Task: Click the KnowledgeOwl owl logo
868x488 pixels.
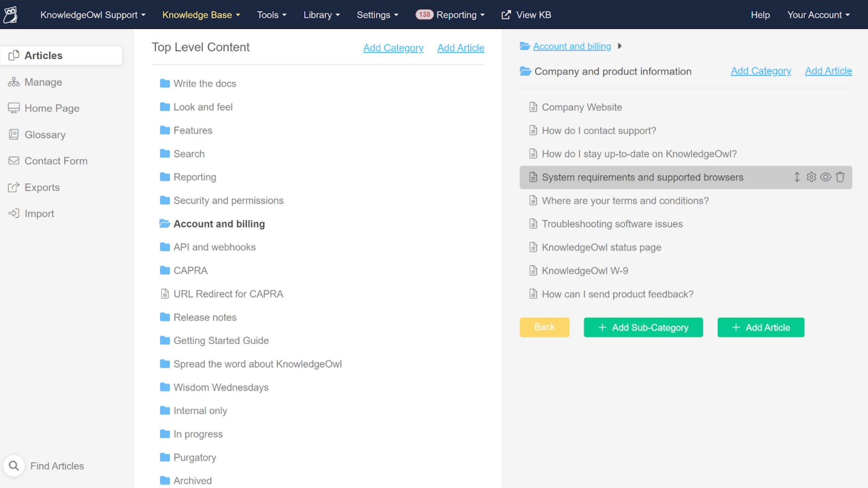Action: 11,14
